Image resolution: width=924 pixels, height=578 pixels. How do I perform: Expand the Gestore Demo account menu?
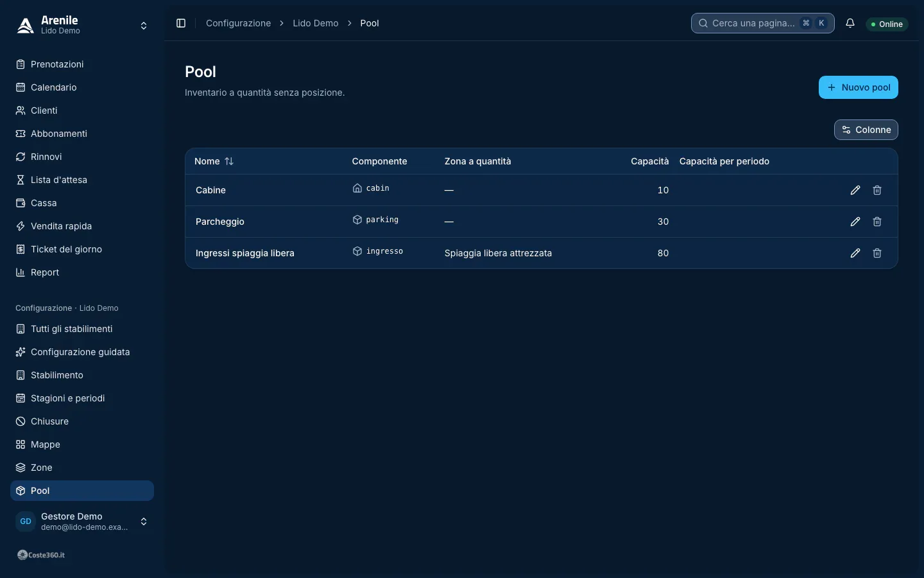[144, 521]
